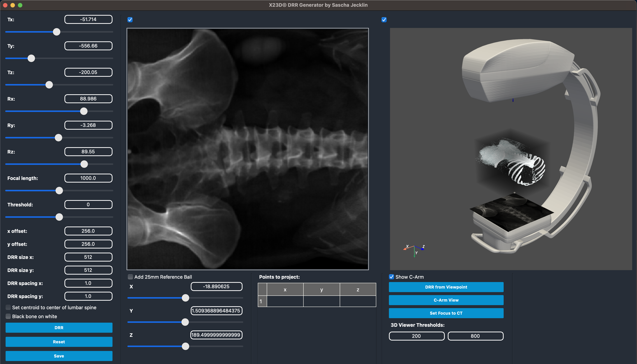
Task: Click the reference ball Y value field
Action: [x=216, y=311]
